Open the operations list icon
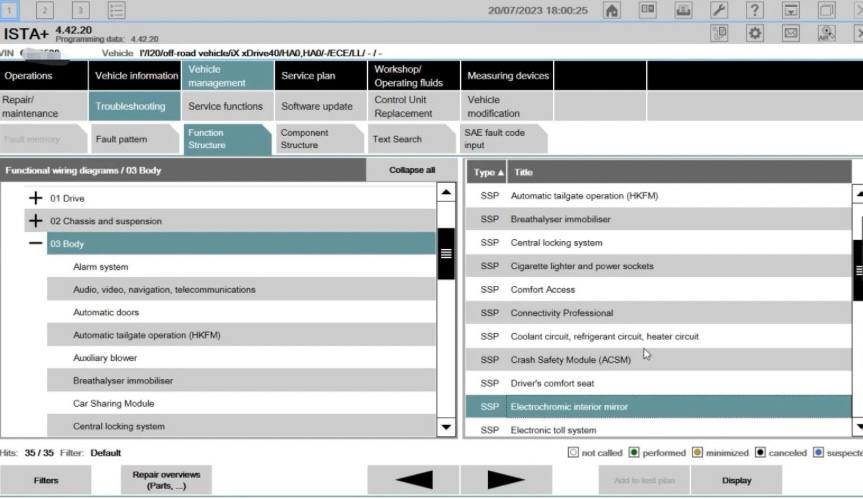The image size is (863, 499). click(x=116, y=10)
